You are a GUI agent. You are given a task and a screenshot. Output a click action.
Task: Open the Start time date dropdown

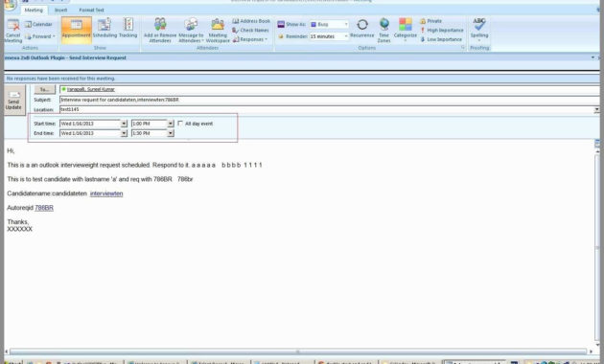tap(124, 124)
